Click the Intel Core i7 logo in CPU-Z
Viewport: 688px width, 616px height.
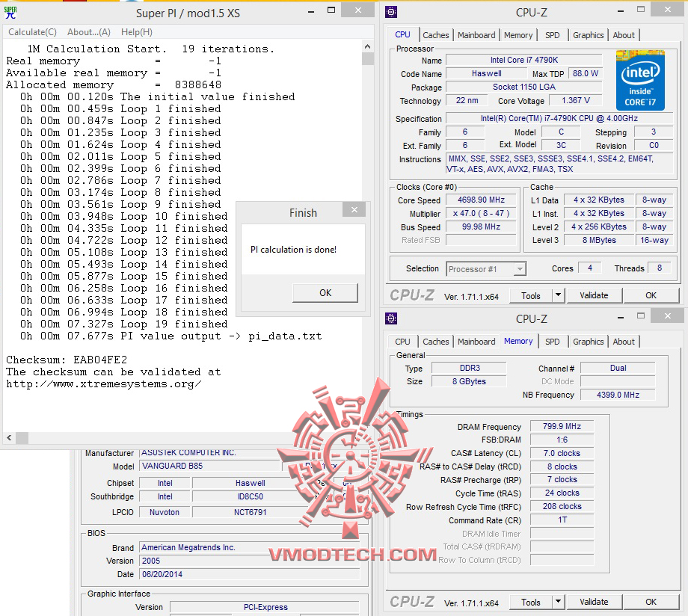(x=640, y=80)
